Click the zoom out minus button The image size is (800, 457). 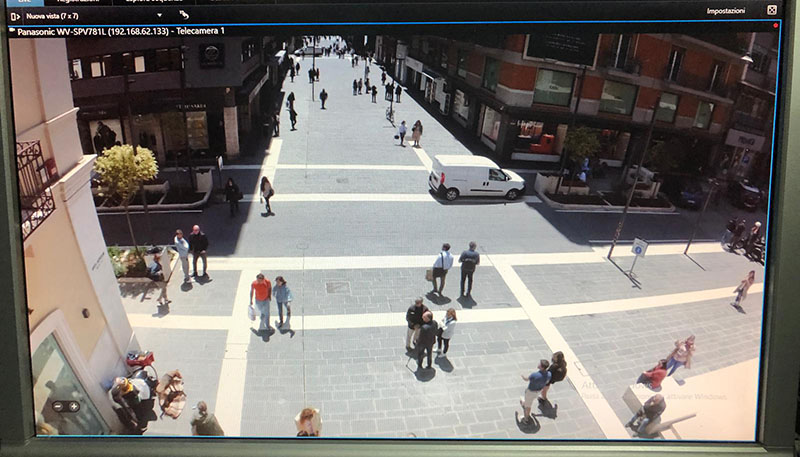pos(60,406)
